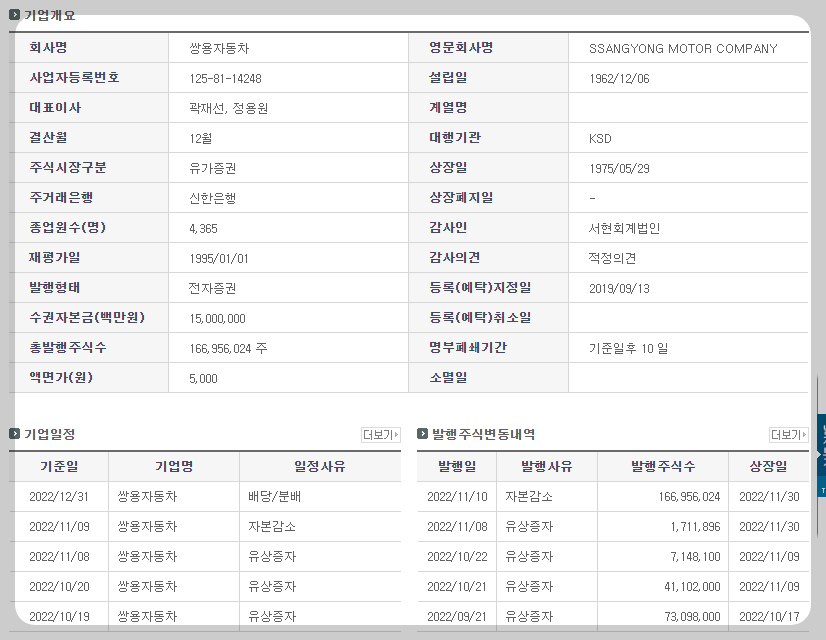The width and height of the screenshot is (826, 640).
Task: Select 자본감소 in share change table
Action: (529, 497)
